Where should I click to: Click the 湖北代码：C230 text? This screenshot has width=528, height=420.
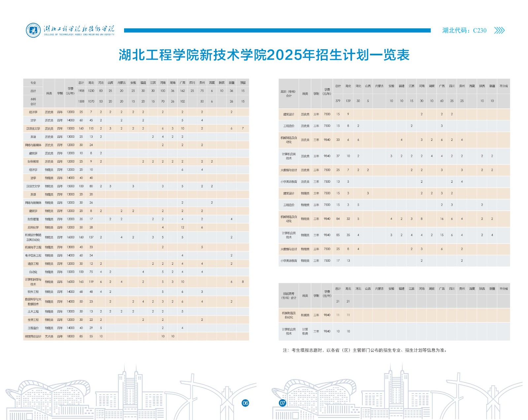point(464,30)
